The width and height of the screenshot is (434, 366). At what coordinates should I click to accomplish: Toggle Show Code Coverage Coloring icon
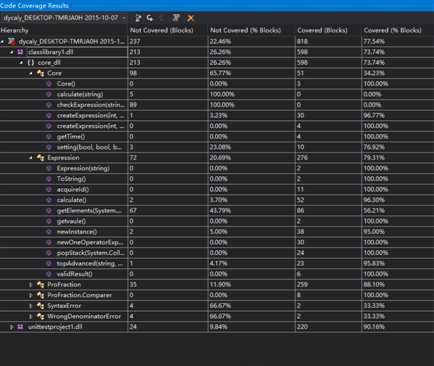176,18
